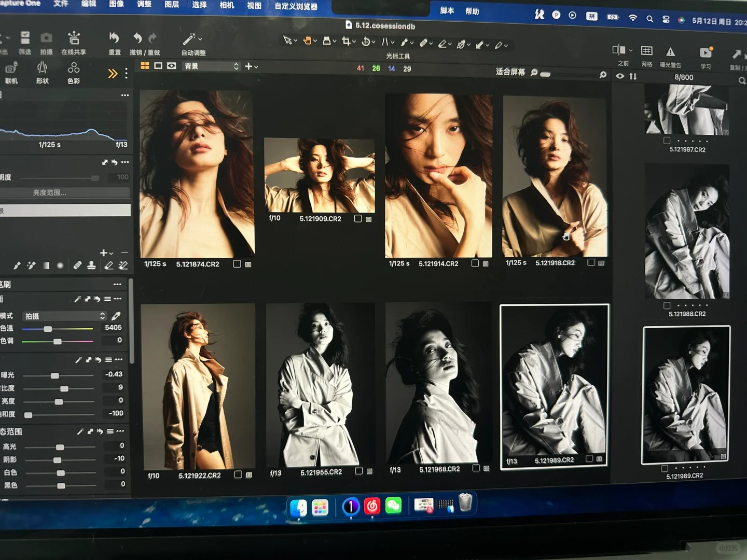The image size is (747, 560).
Task: Open the 图像 menu
Action: (x=116, y=4)
